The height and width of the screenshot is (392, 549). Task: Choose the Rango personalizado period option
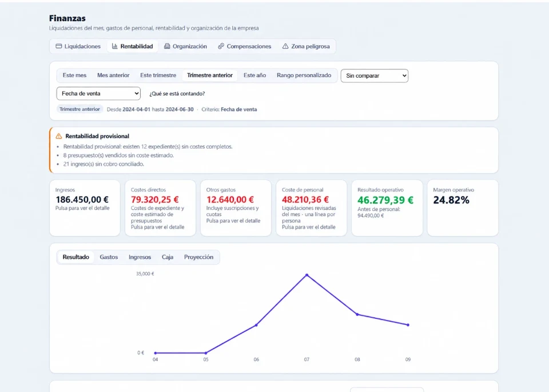pyautogui.click(x=304, y=75)
